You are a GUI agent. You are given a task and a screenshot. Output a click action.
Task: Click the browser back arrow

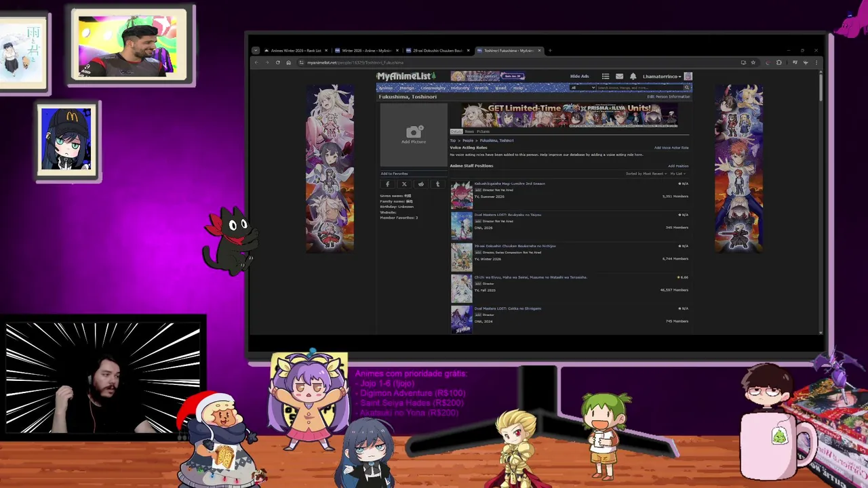(x=256, y=62)
